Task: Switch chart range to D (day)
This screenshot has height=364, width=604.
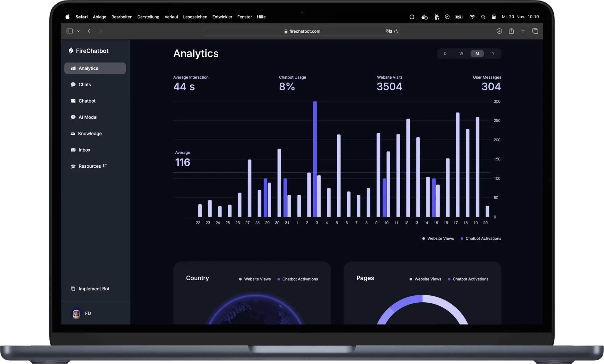Action: (445, 53)
